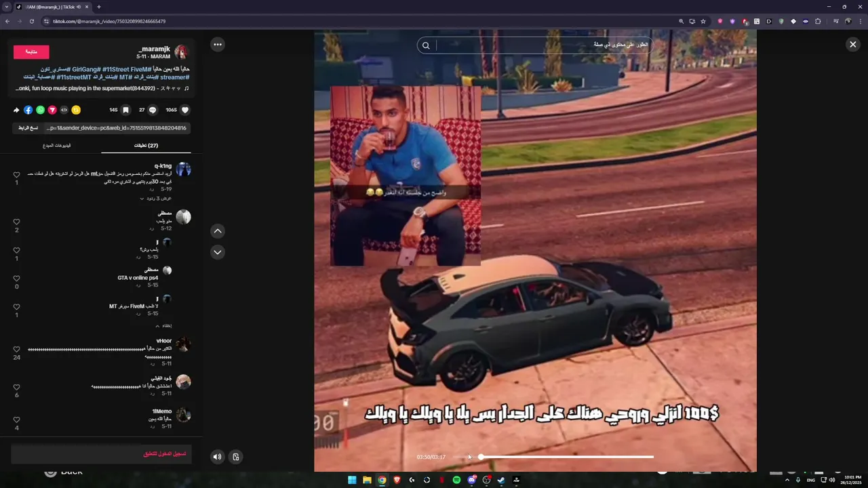The height and width of the screenshot is (488, 868).
Task: Close the TikTok video viewer with X
Action: point(852,44)
